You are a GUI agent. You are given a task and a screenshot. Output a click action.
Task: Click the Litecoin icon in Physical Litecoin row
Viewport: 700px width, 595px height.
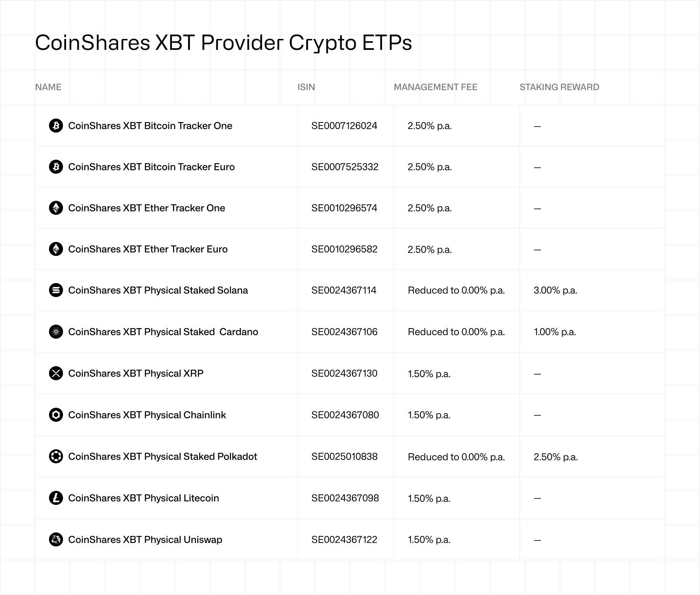(56, 498)
